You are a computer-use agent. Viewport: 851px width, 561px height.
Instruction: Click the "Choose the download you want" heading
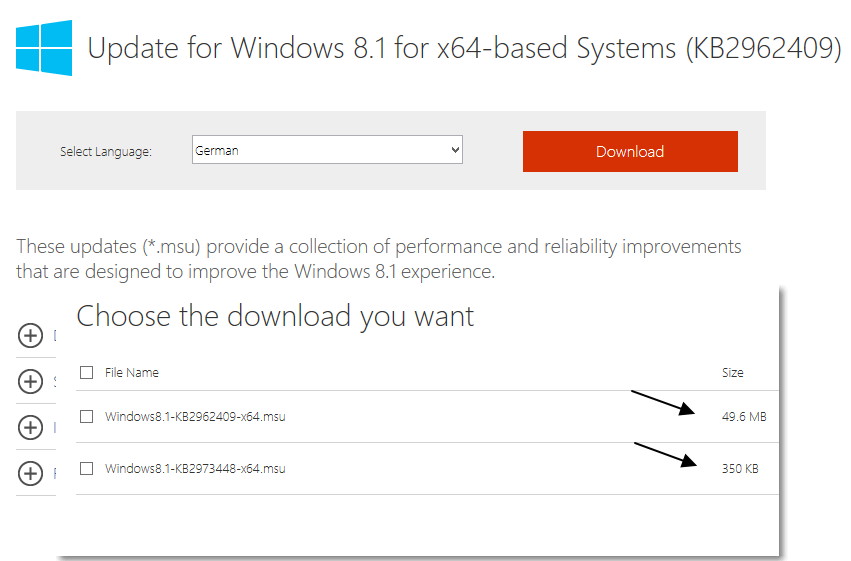click(275, 317)
